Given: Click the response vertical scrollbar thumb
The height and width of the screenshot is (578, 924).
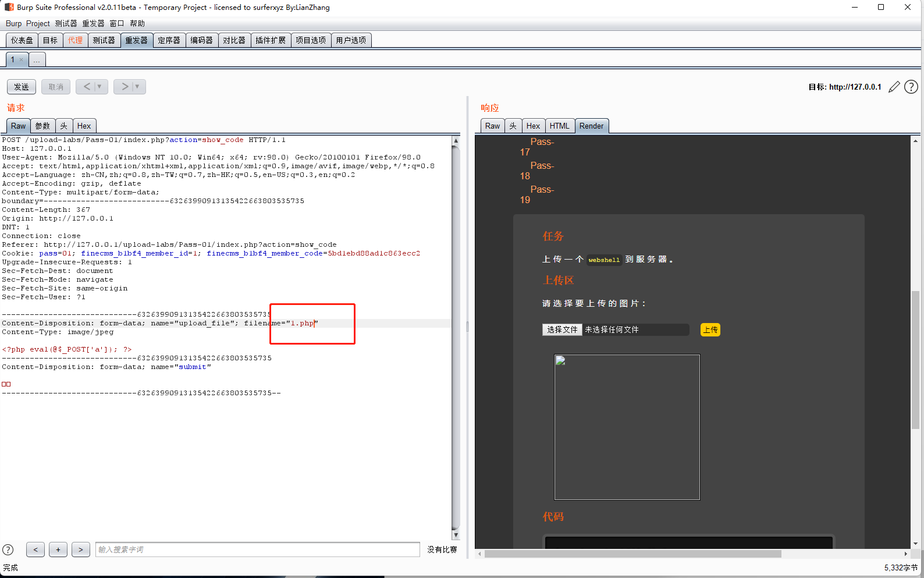Looking at the screenshot, I should (915, 360).
